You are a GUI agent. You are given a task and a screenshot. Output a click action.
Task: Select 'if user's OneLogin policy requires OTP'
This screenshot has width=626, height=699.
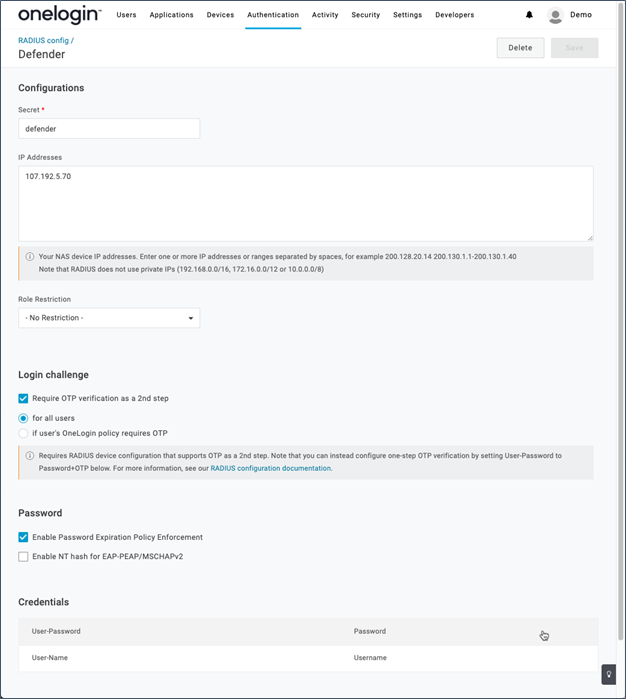coord(23,433)
